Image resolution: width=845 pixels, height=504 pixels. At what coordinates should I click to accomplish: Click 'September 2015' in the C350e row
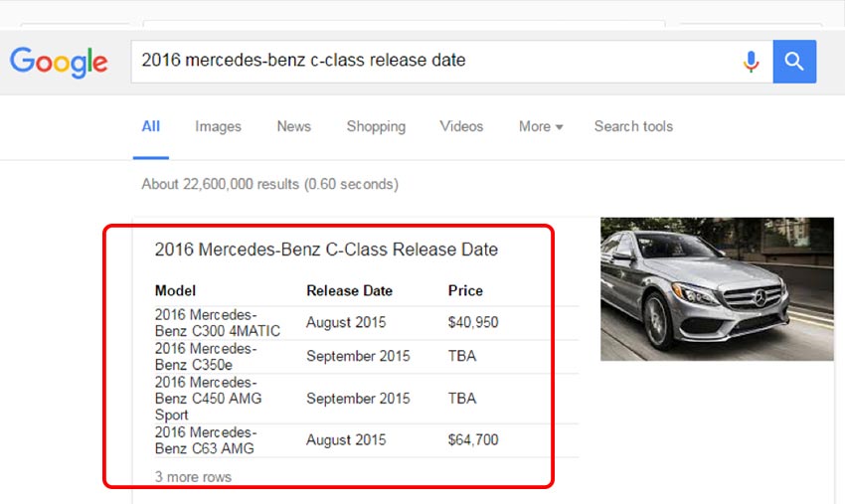pyautogui.click(x=358, y=356)
